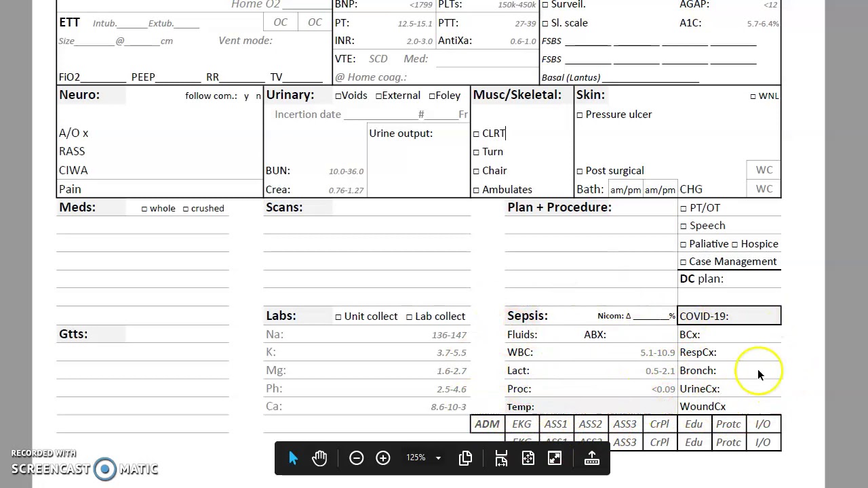Check the Turn box
The width and height of the screenshot is (868, 488).
tap(476, 152)
